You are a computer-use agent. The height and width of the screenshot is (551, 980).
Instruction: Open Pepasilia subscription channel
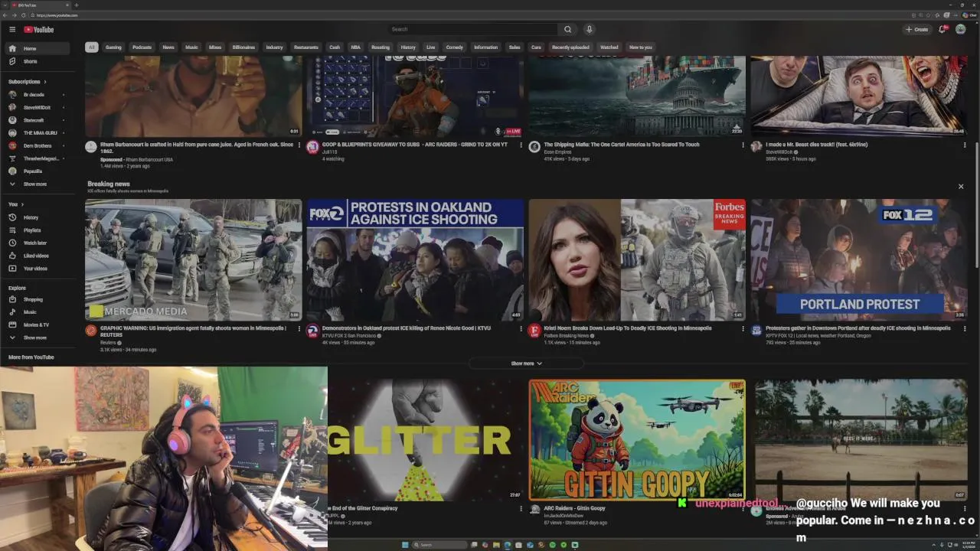coord(38,171)
